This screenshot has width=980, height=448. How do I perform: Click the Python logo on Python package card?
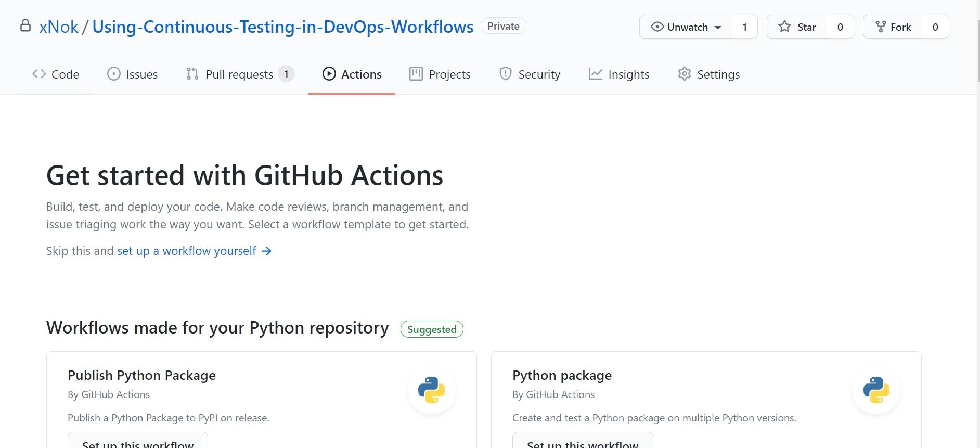[876, 390]
